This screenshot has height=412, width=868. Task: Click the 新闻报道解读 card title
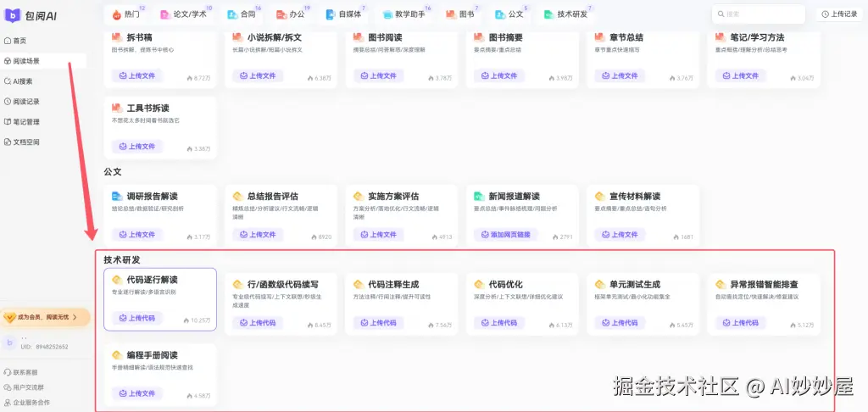[x=515, y=197]
